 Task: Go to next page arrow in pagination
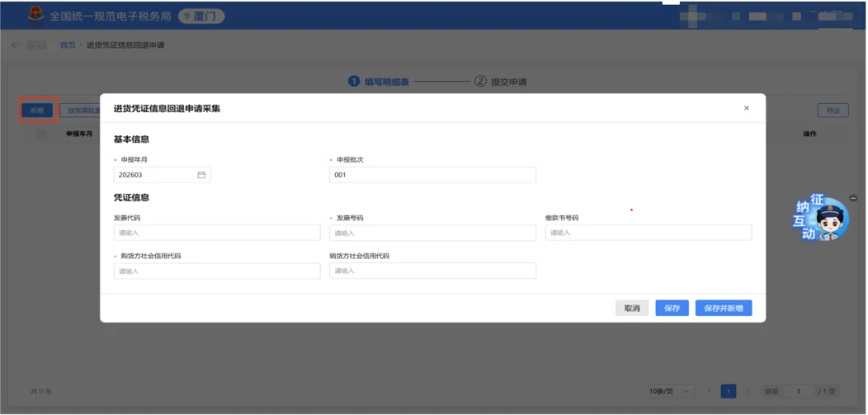pos(747,391)
